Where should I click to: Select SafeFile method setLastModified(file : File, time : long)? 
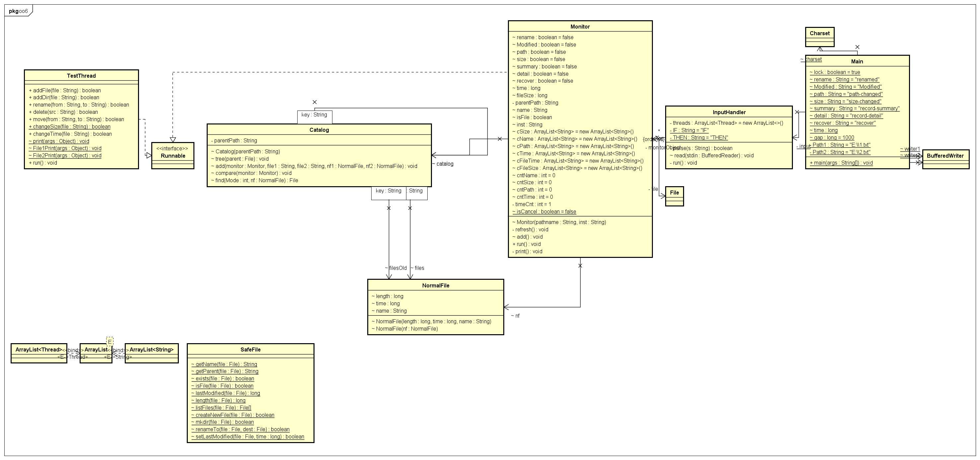pyautogui.click(x=248, y=437)
